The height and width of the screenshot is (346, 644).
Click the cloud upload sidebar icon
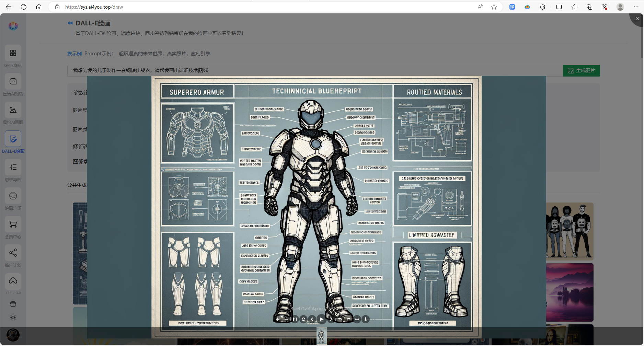pos(13,281)
